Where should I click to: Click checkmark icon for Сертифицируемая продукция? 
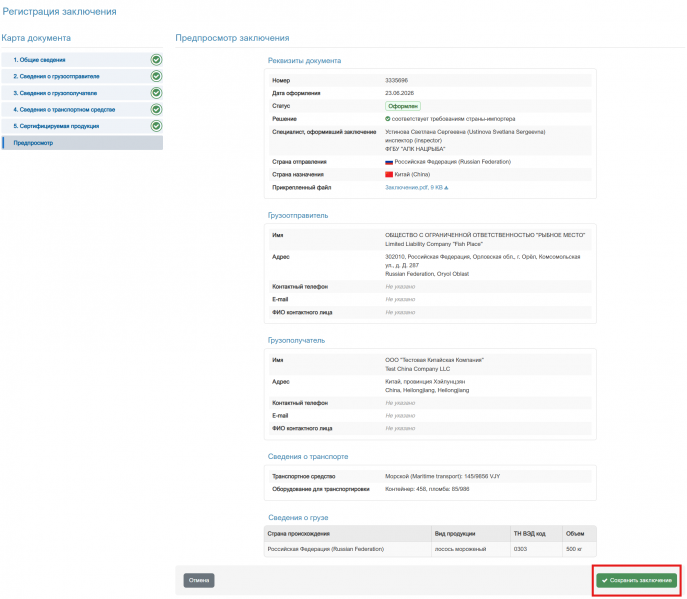point(156,126)
